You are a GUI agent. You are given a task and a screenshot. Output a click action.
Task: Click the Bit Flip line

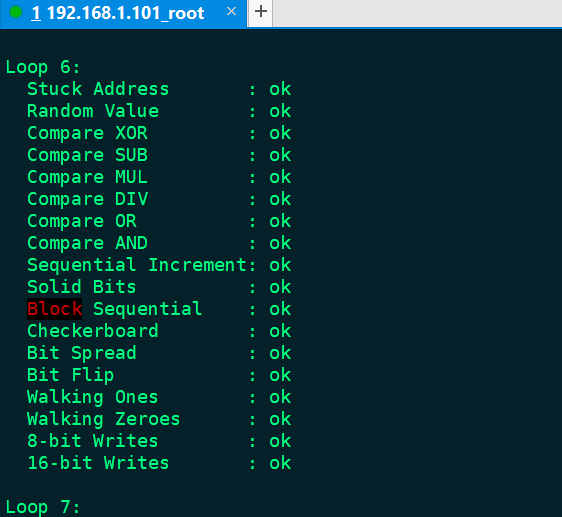click(x=159, y=375)
